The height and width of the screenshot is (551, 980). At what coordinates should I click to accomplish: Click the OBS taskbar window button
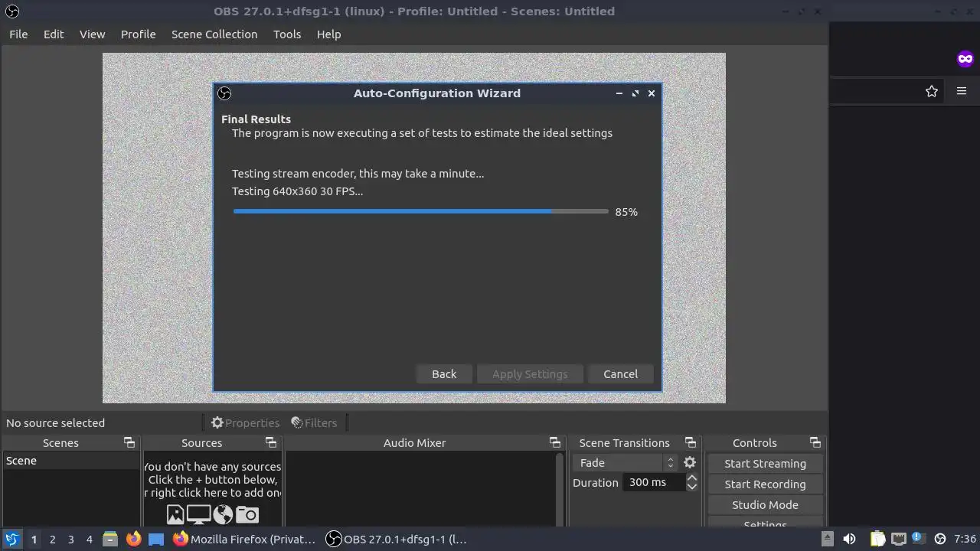[397, 539]
